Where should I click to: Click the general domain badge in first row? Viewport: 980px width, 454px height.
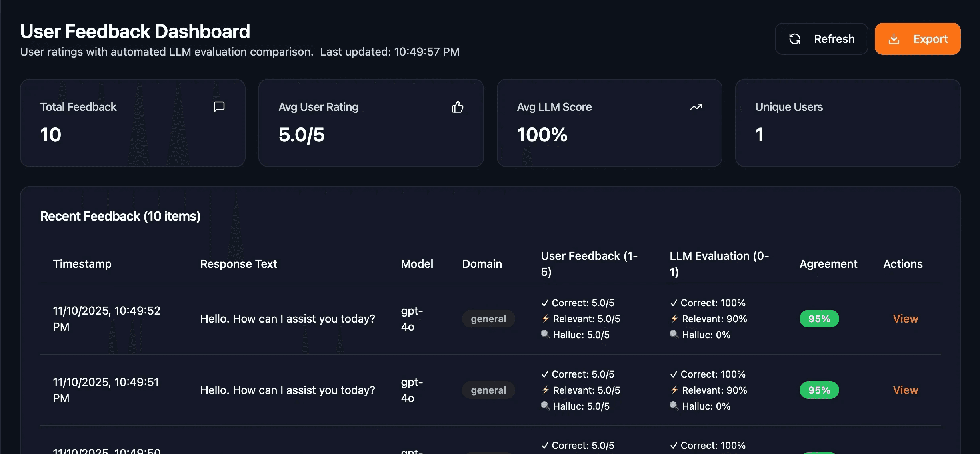[x=488, y=319]
